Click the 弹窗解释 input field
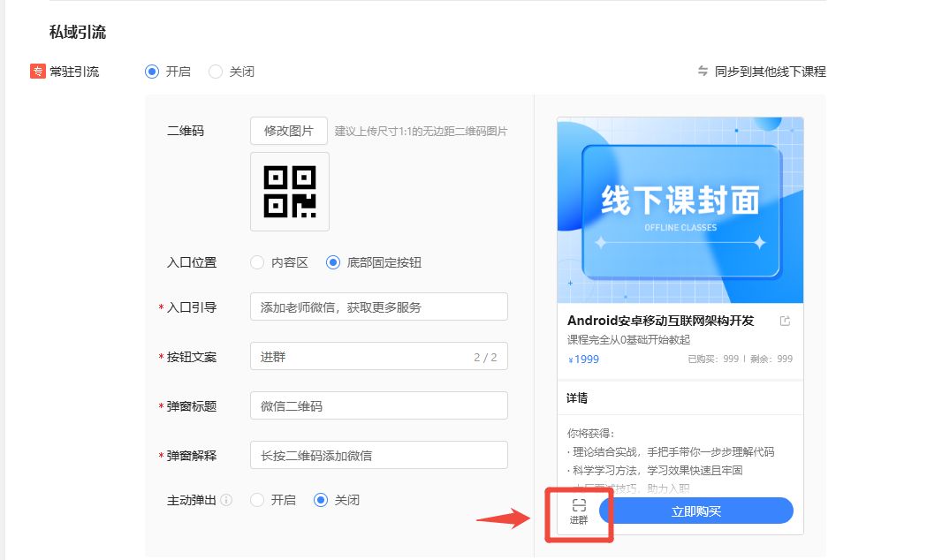Image resolution: width=927 pixels, height=560 pixels. [378, 456]
